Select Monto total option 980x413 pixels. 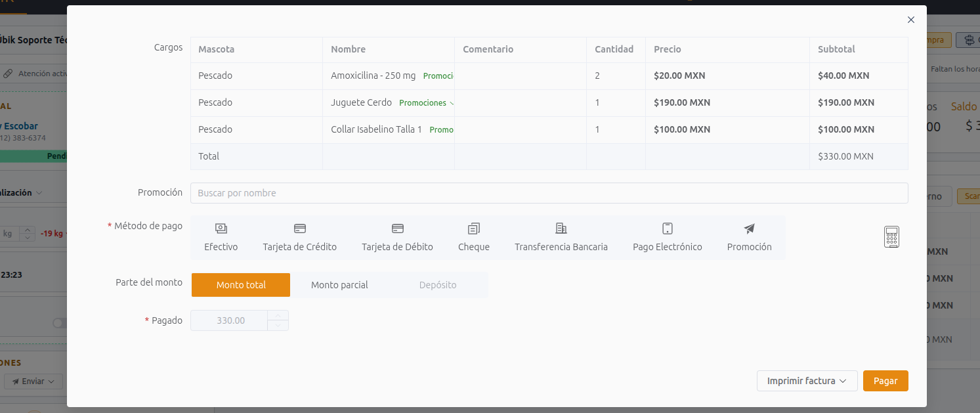click(x=241, y=285)
